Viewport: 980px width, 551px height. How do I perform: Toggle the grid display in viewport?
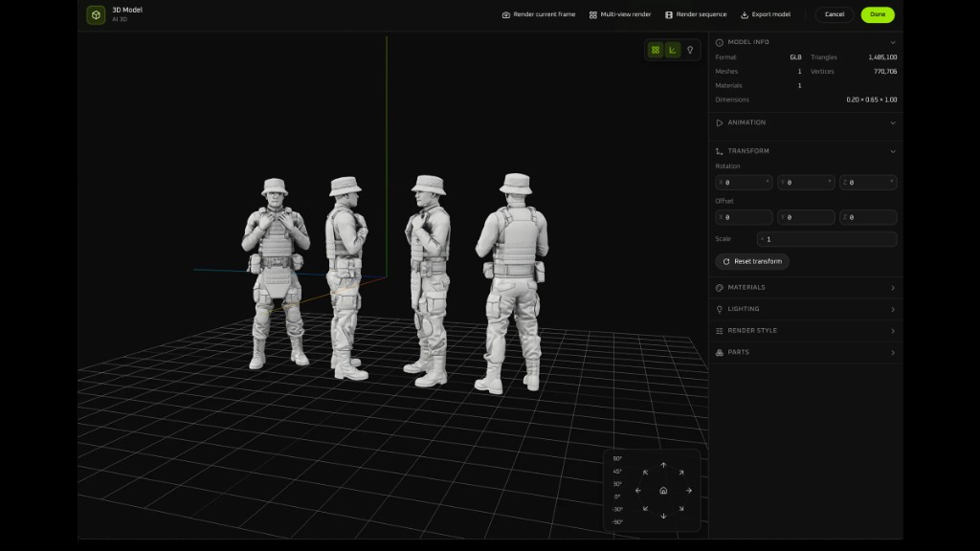(x=656, y=50)
